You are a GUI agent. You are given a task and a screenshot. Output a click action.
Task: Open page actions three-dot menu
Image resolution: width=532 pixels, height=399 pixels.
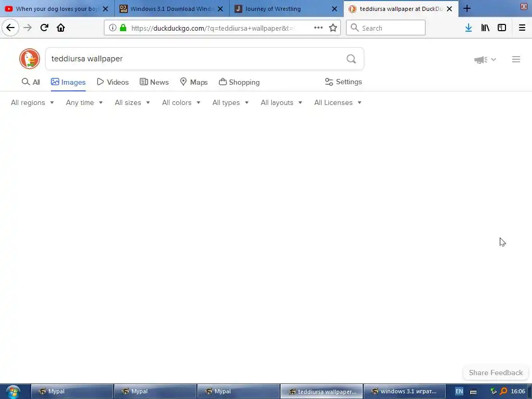[318, 28]
